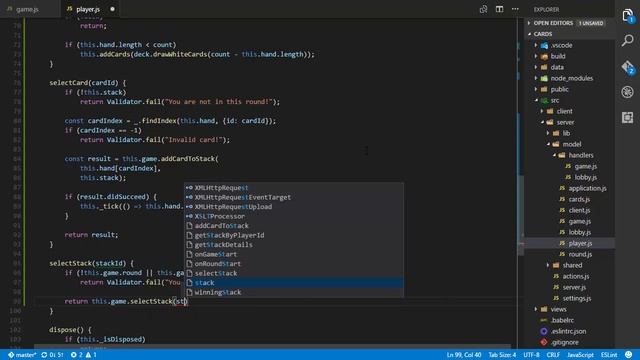Change the JavaScript language mode
640x360 pixels.
(x=580, y=355)
